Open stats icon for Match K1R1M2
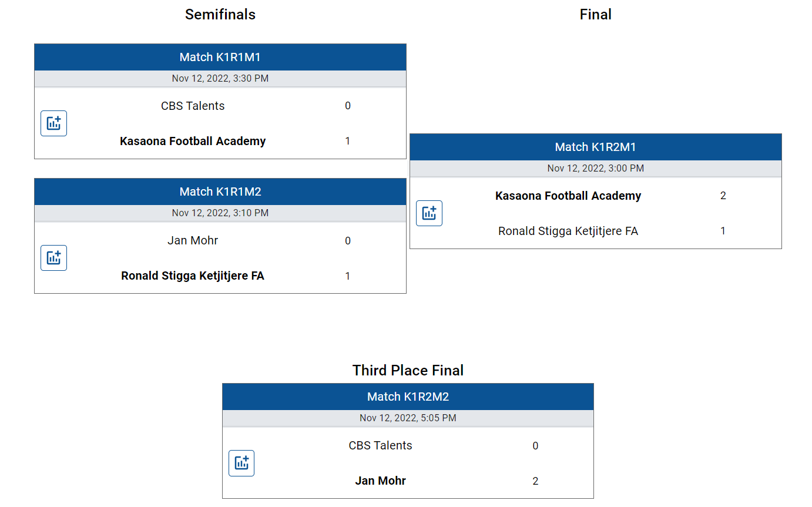Image resolution: width=812 pixels, height=507 pixels. 53,258
